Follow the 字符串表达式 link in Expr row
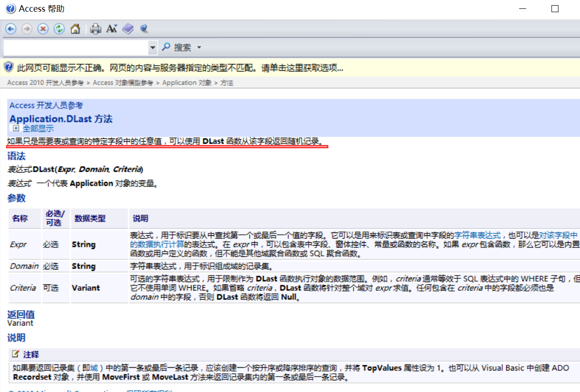580x392 pixels. (x=478, y=235)
